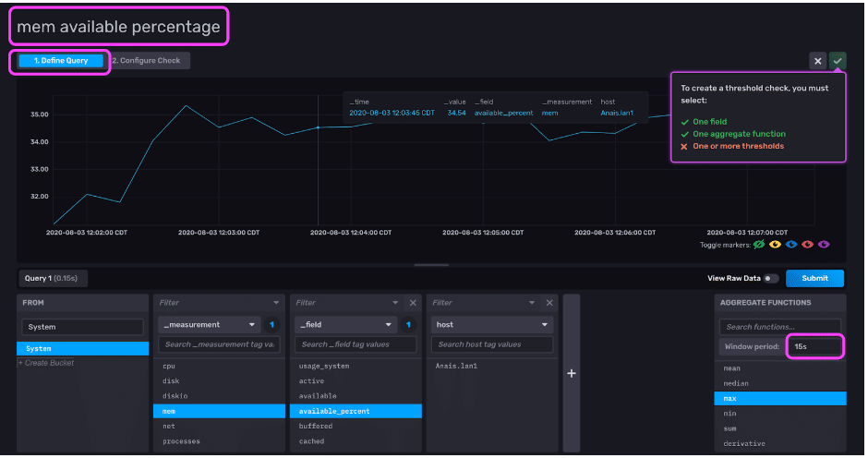Toggle the yellow marker eye
The height and width of the screenshot is (458, 868).
pyautogui.click(x=775, y=244)
